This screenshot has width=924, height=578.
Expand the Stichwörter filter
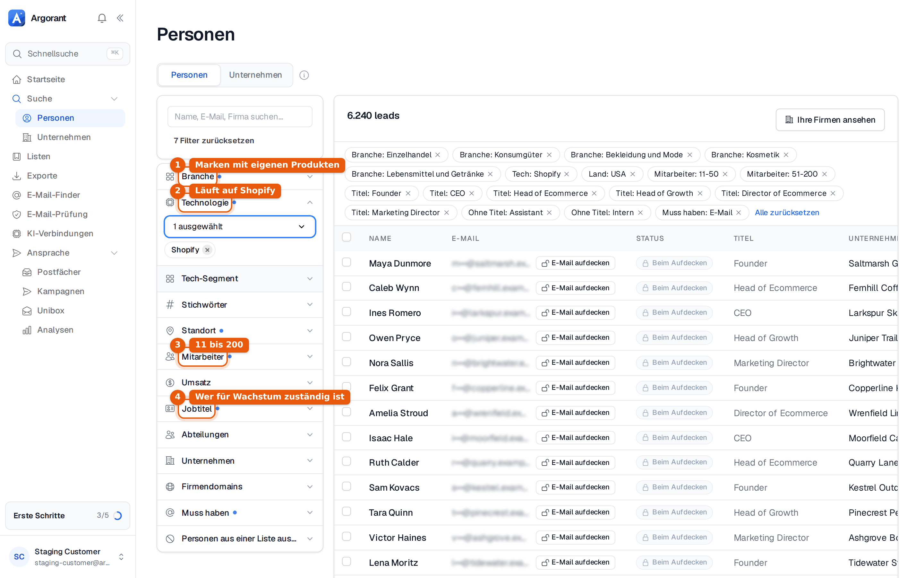240,305
